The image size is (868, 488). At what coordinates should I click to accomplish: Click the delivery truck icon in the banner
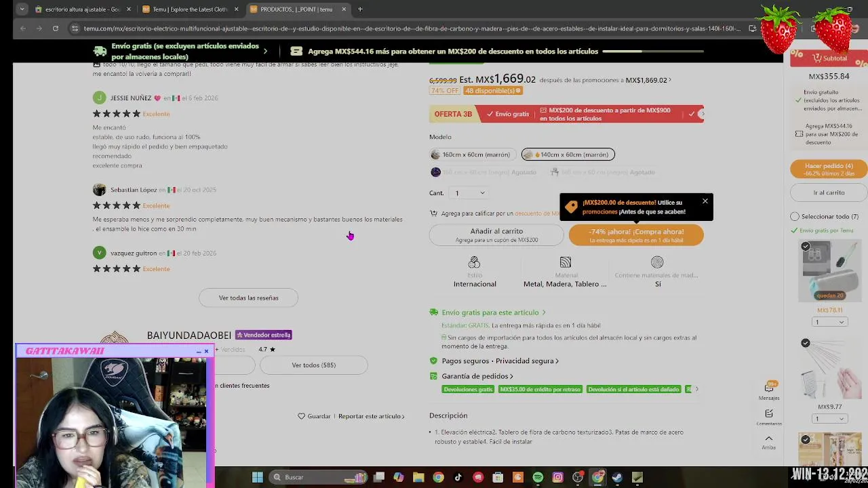pyautogui.click(x=100, y=51)
